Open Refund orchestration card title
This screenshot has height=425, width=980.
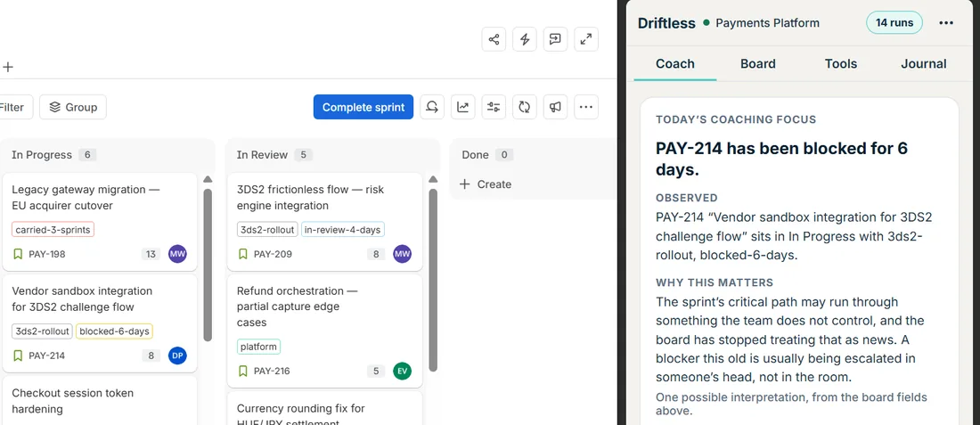tap(297, 306)
